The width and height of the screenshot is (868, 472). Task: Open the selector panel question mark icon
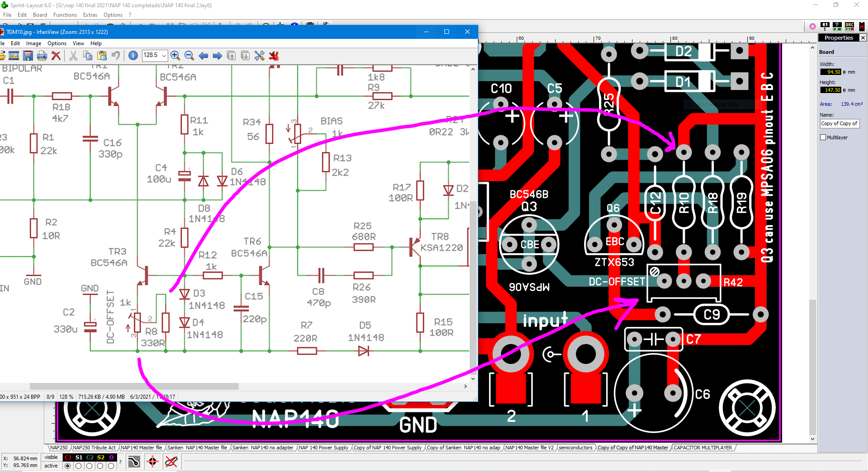point(837,27)
